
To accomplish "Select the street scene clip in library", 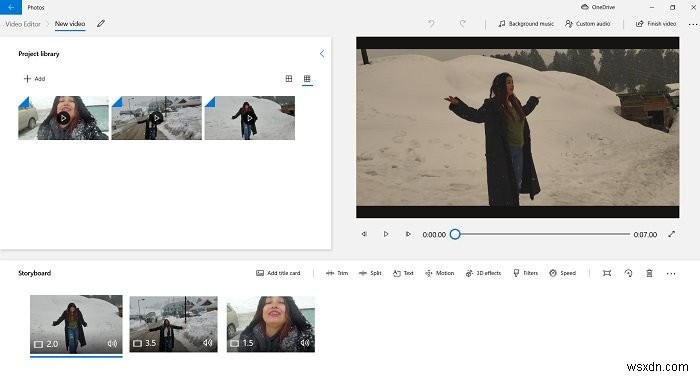I will tap(156, 118).
